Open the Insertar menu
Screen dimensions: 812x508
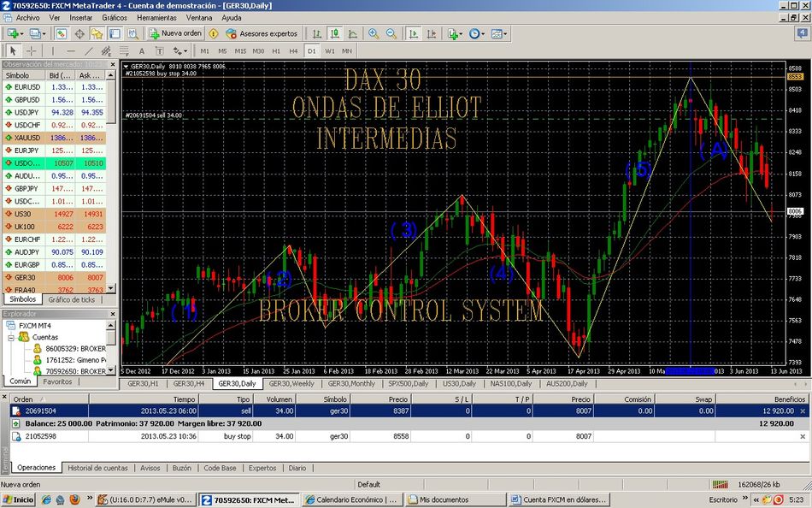point(81,18)
